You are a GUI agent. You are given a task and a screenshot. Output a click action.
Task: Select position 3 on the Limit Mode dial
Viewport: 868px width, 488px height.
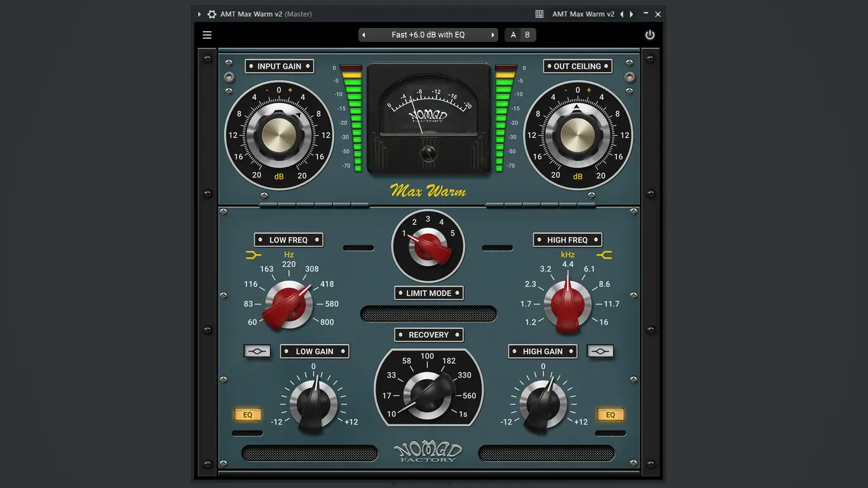pos(428,219)
